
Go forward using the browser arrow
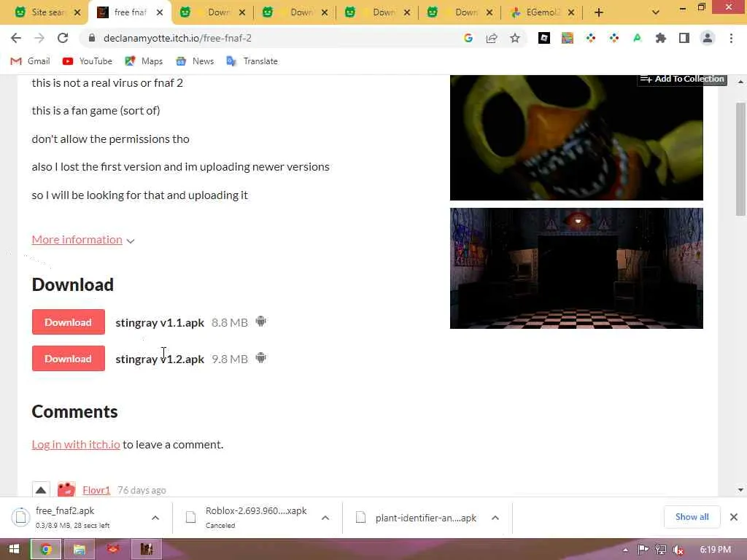tap(39, 38)
